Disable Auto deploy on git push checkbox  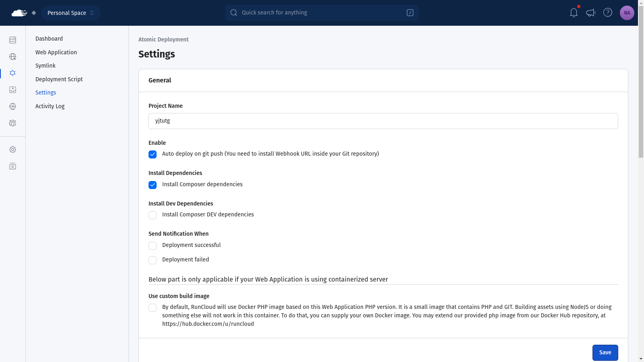click(x=153, y=154)
